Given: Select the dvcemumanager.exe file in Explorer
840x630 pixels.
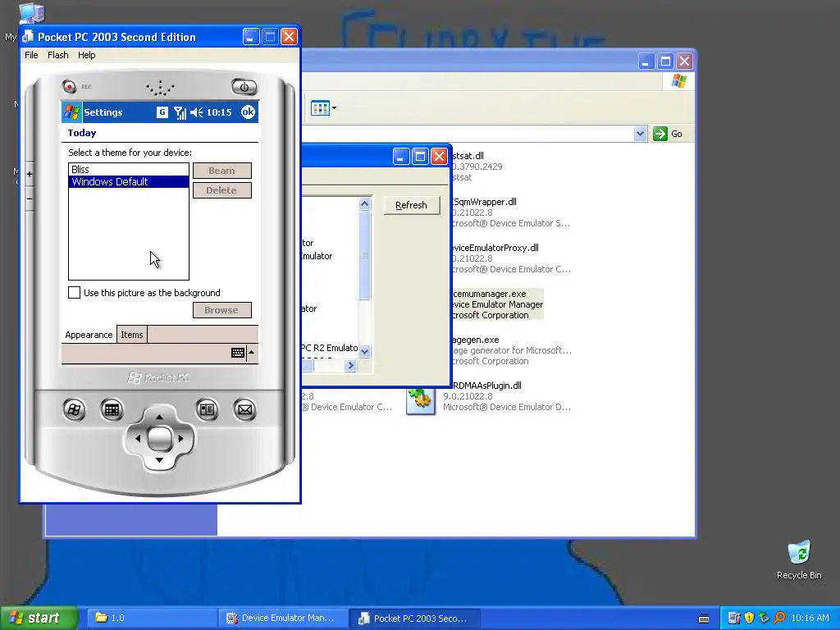Looking at the screenshot, I should [x=497, y=304].
